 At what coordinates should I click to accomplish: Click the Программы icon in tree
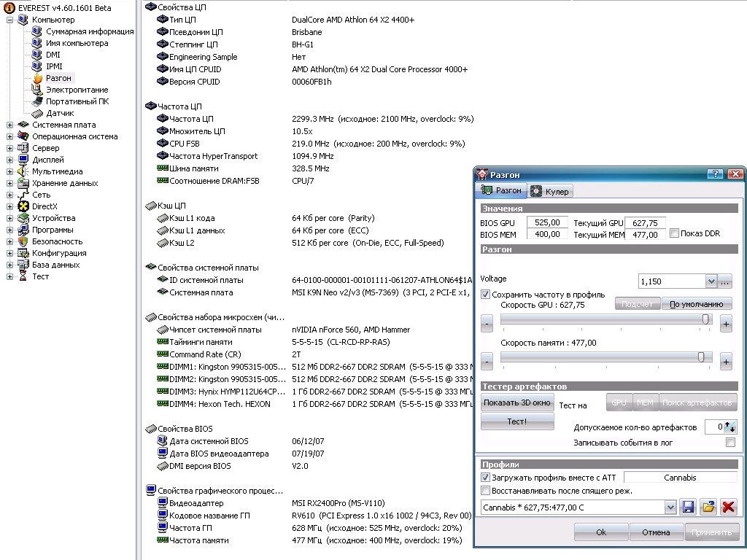(x=23, y=230)
